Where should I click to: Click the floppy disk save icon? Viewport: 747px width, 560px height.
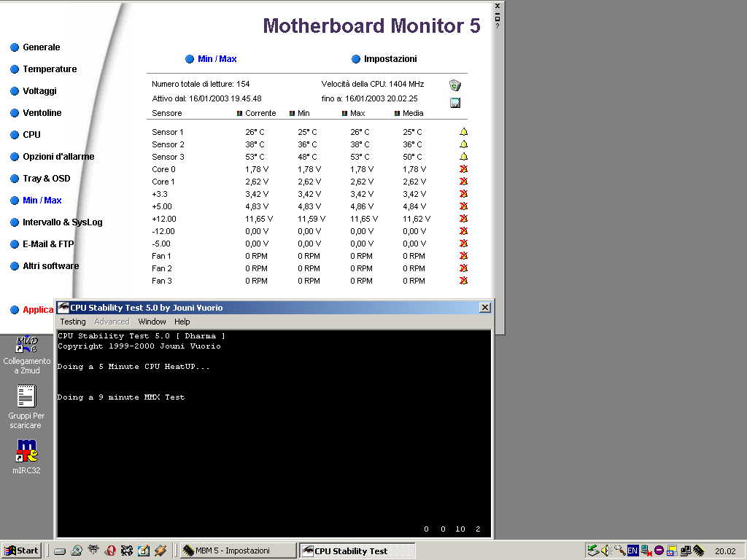(455, 103)
